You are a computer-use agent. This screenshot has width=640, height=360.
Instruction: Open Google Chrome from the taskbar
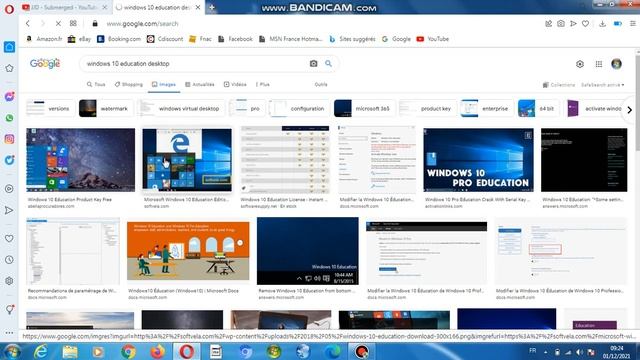coord(128,351)
